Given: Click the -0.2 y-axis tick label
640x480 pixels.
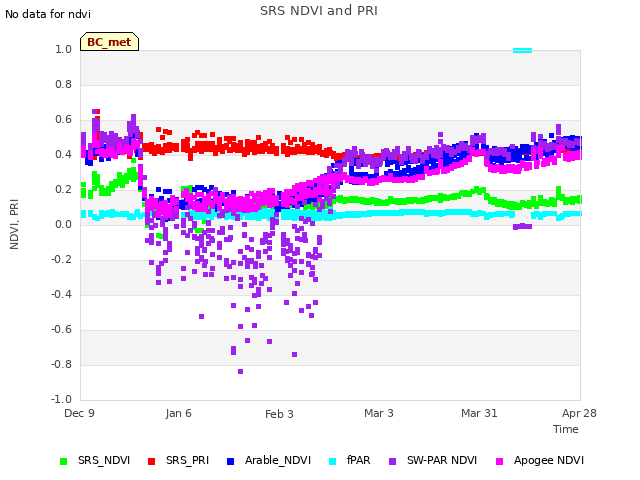Looking at the screenshot, I should [x=61, y=260].
